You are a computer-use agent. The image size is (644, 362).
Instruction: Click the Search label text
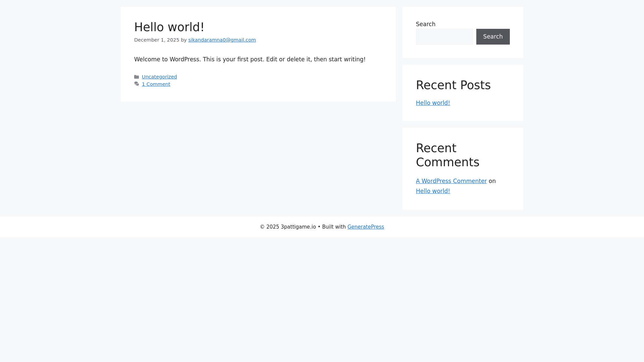click(x=425, y=24)
